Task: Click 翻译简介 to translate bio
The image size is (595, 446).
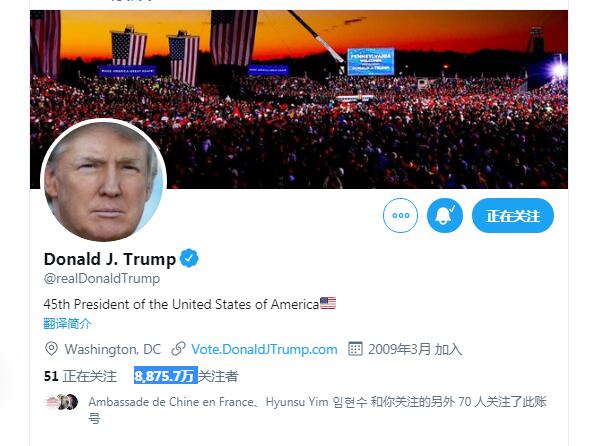Action: point(67,324)
